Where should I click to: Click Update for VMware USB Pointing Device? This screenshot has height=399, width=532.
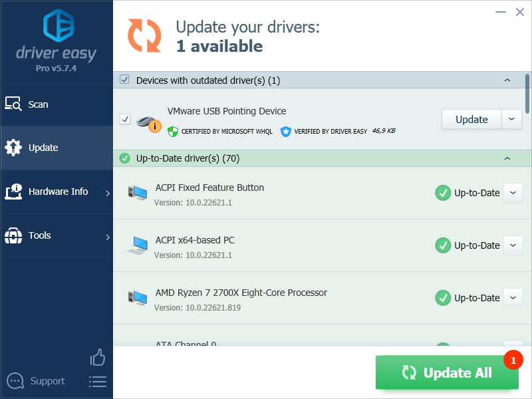(471, 119)
